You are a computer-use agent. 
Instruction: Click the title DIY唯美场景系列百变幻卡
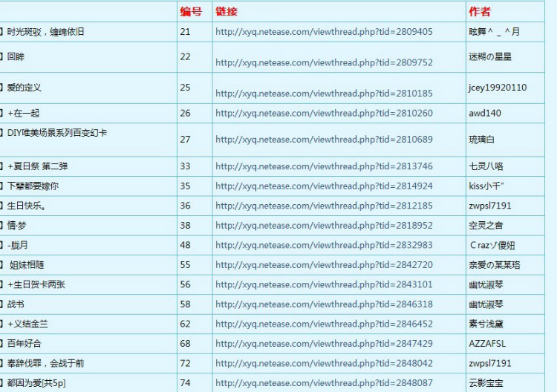coord(56,133)
